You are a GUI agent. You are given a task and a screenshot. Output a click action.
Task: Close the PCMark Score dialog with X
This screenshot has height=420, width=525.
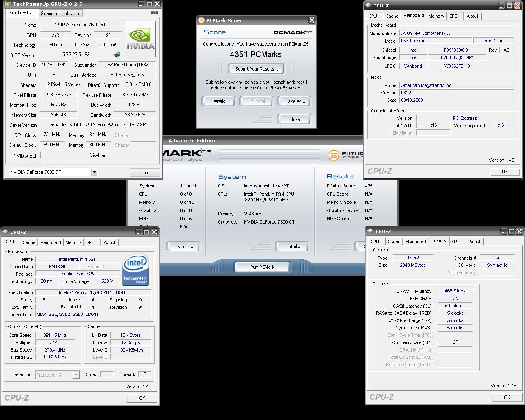coord(312,20)
